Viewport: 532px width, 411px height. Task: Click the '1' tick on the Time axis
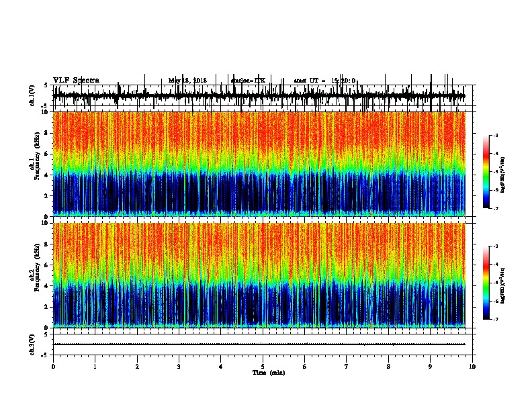(95, 367)
